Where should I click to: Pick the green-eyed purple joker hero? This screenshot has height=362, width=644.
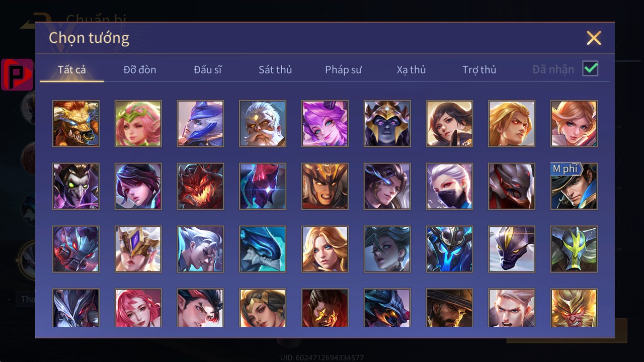pyautogui.click(x=76, y=186)
